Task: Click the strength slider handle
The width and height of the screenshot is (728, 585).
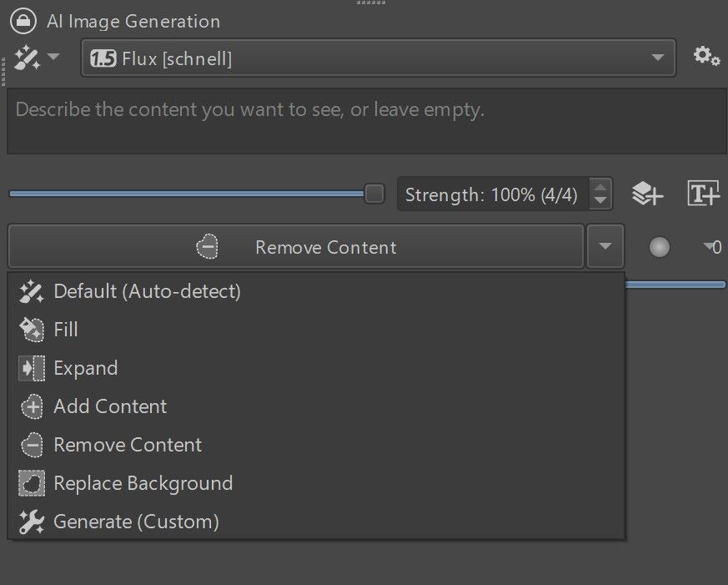Action: 373,193
